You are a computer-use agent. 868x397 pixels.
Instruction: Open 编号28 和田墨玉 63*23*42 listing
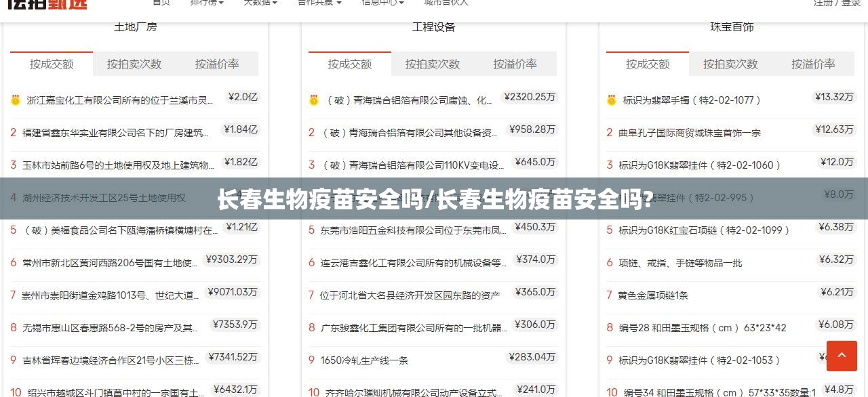coord(703,328)
